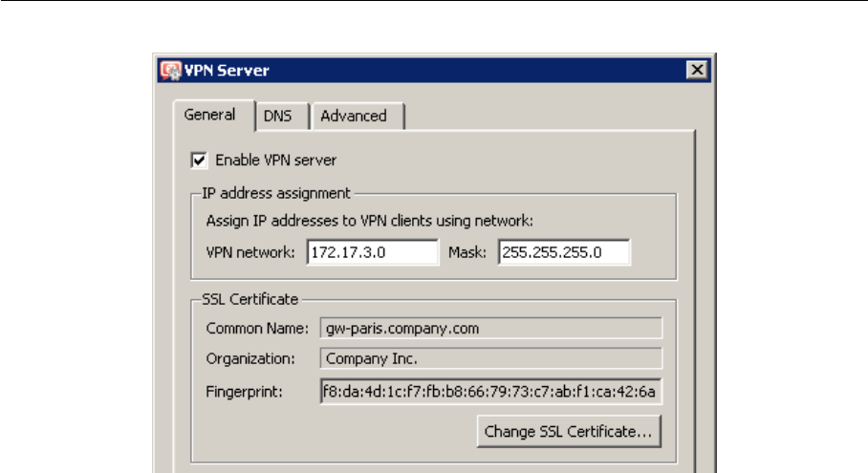This screenshot has height=473, width=868.
Task: Click the 'Organization:' label
Action: [253, 359]
